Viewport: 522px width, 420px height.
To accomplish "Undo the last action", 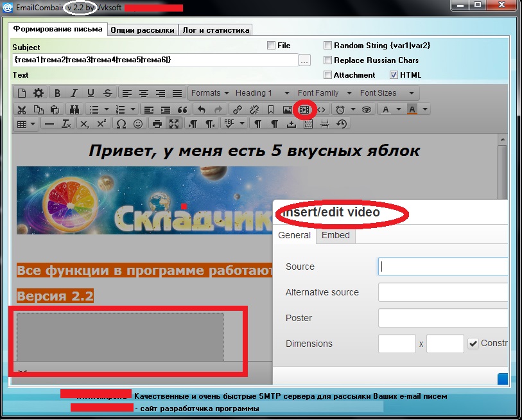I will [202, 109].
